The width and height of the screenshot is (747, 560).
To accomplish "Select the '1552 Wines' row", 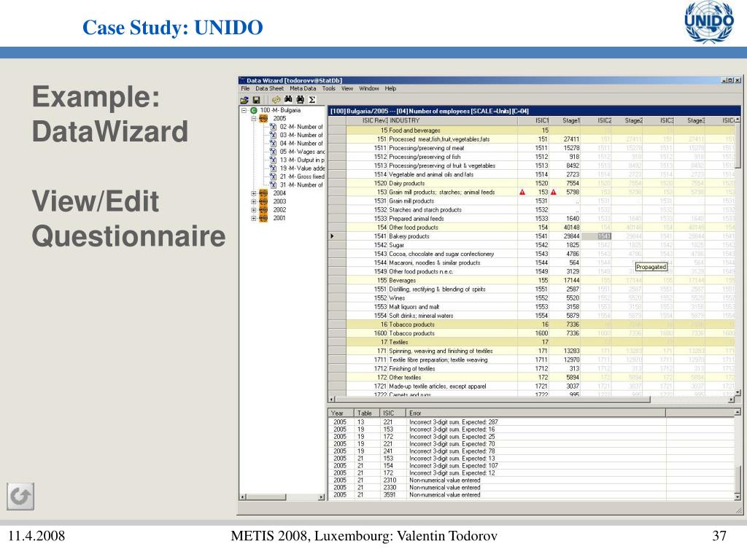I will [x=533, y=298].
